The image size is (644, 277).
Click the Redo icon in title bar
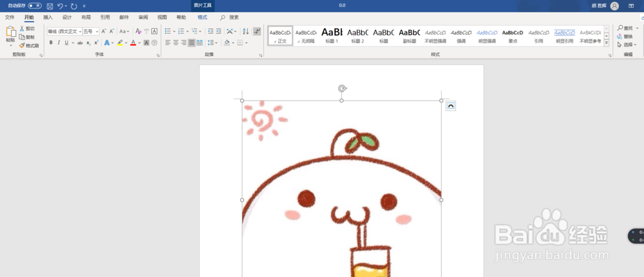[74, 6]
